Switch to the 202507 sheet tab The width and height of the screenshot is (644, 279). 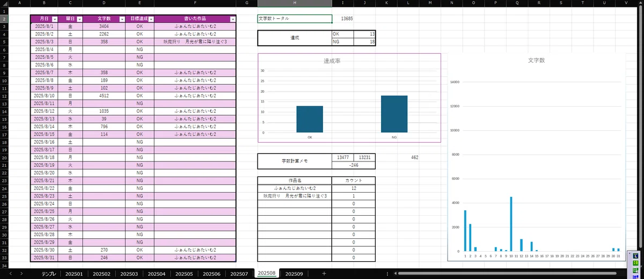239,274
